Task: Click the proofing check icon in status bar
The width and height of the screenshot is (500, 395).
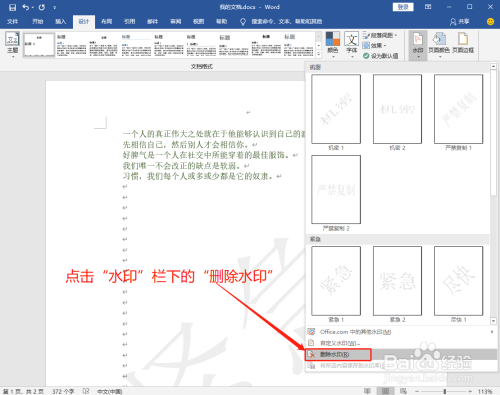Action: click(x=86, y=391)
